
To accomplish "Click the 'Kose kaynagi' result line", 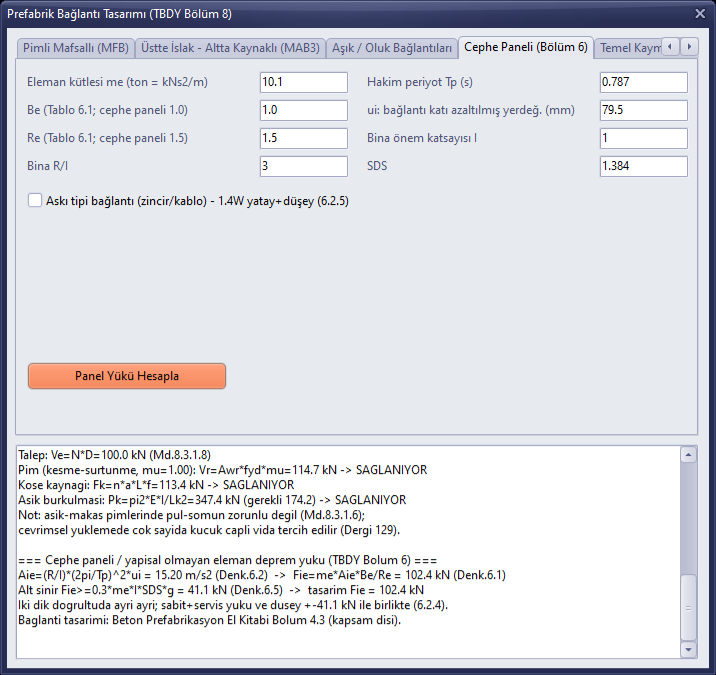I will point(156,485).
